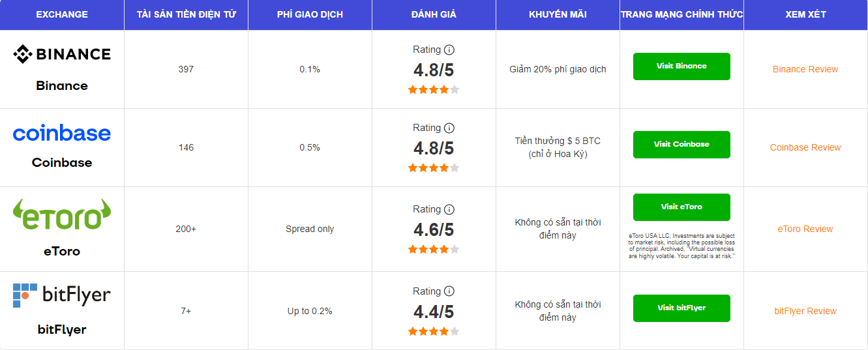Image resolution: width=868 pixels, height=350 pixels.
Task: Click the Visit bitFlyer button
Action: coord(681,308)
